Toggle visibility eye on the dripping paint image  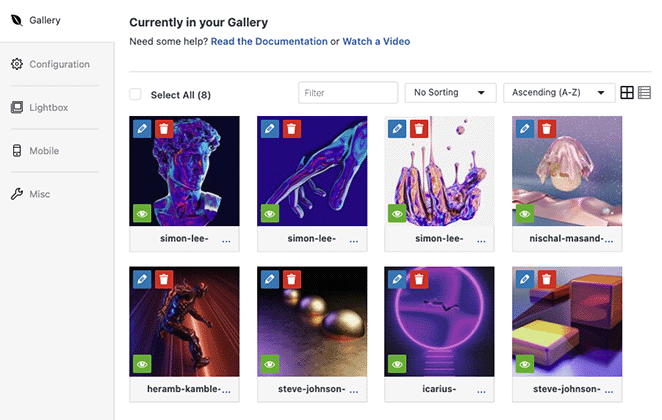(398, 213)
